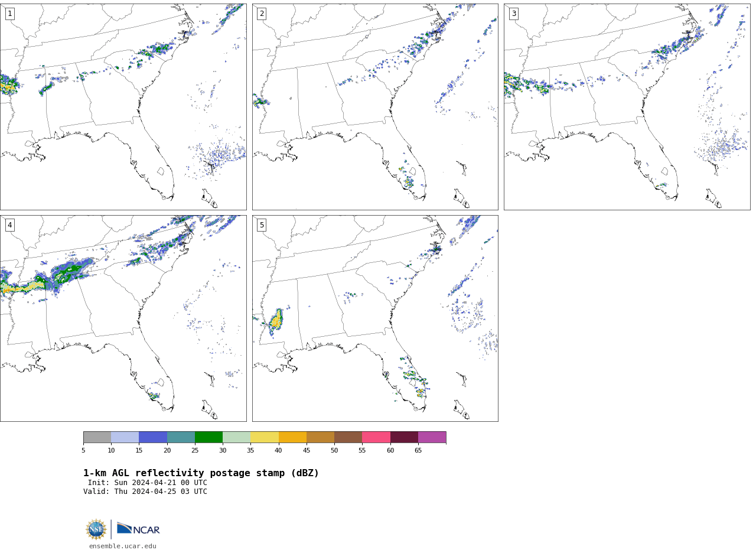Click the colorbar tick label 20

[167, 451]
